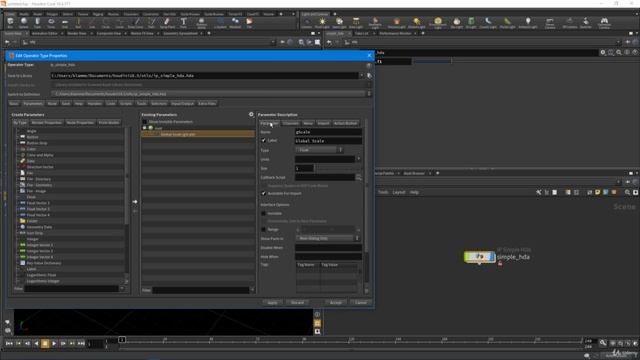The image size is (640, 360).
Task: Select the Spot Light shelf tool
Action: click(x=339, y=23)
